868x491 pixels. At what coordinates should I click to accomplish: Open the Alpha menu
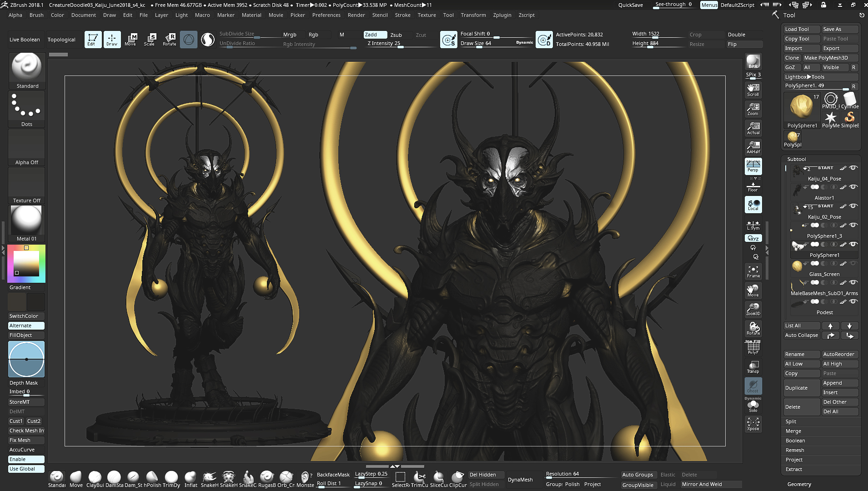point(15,15)
